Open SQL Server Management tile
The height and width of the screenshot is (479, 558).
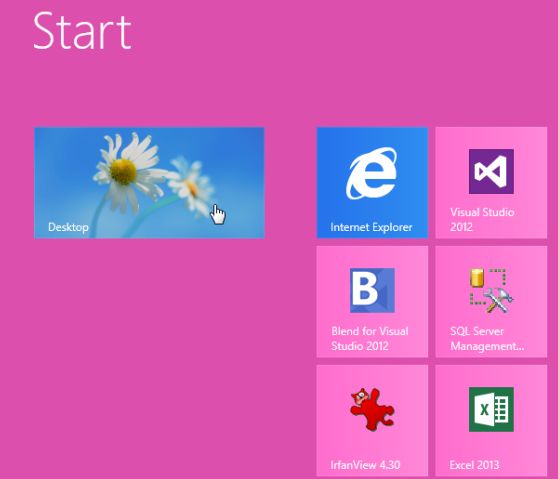491,301
